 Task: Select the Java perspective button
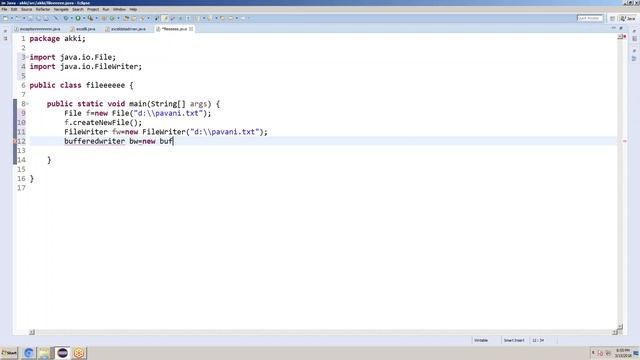click(628, 18)
